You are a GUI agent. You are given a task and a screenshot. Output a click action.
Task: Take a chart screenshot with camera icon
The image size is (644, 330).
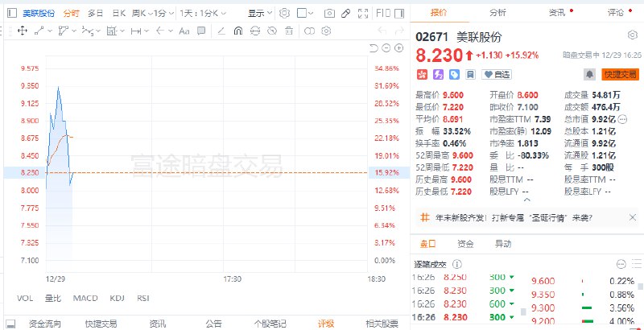click(329, 14)
